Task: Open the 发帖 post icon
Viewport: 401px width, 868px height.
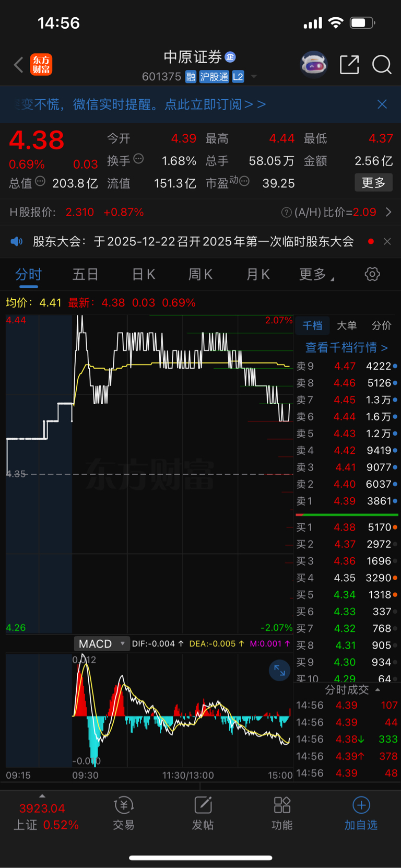Action: pos(203,813)
